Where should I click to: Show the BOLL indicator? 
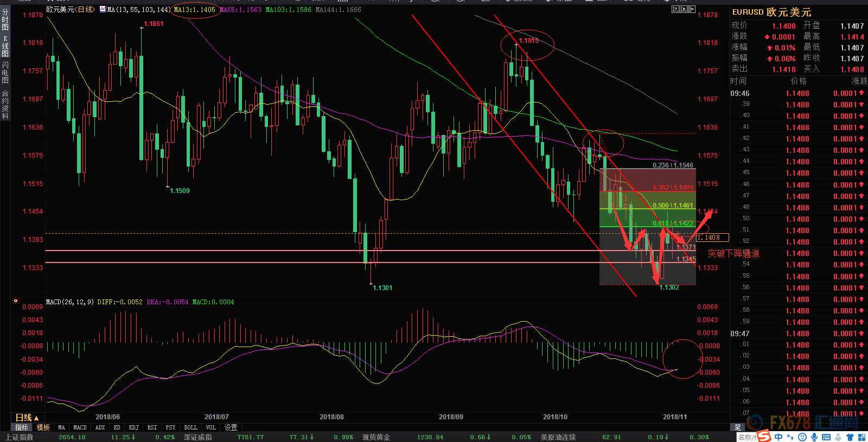[190, 427]
